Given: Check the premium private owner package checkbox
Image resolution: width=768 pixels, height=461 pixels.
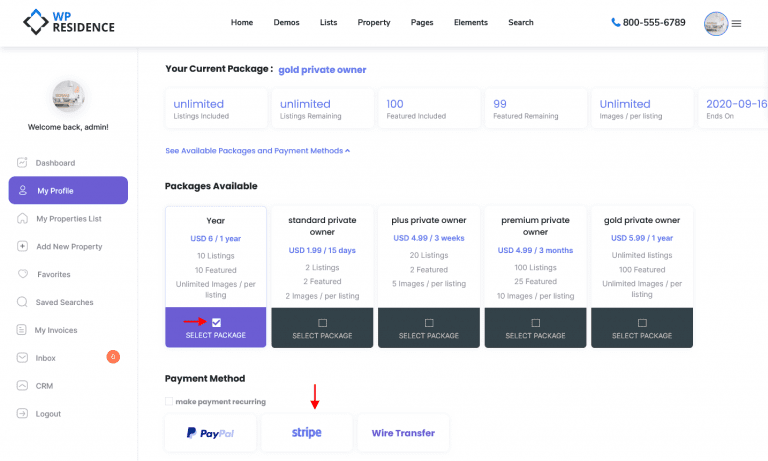Looking at the screenshot, I should 535,323.
